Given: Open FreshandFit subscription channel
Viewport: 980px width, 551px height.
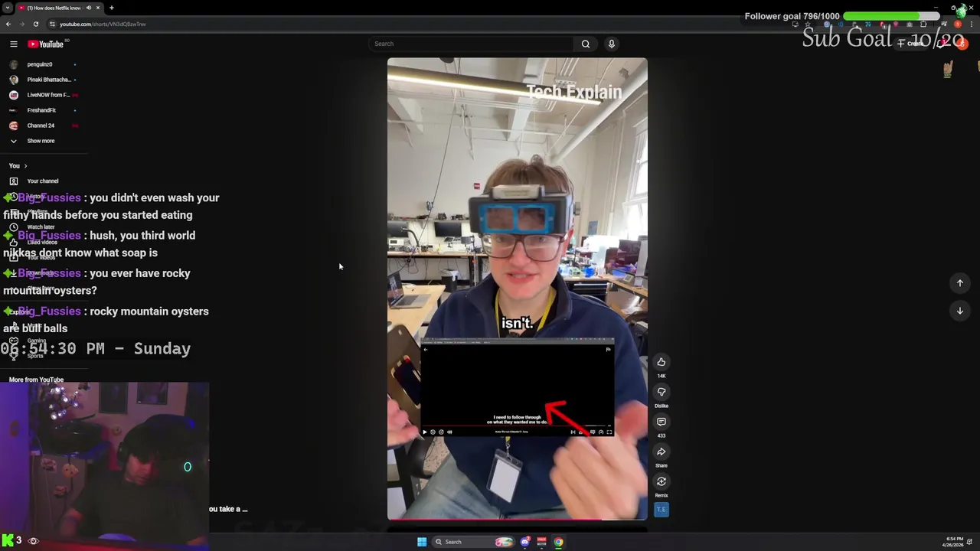Looking at the screenshot, I should tap(41, 110).
